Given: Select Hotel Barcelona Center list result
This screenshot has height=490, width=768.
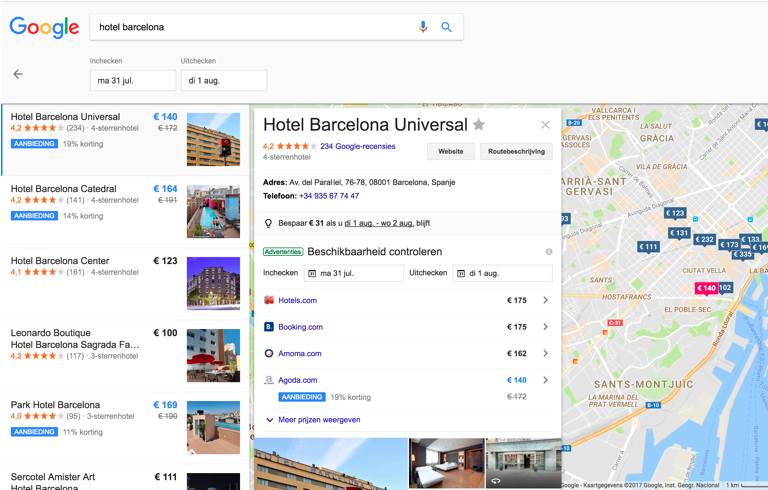Looking at the screenshot, I should (x=124, y=284).
